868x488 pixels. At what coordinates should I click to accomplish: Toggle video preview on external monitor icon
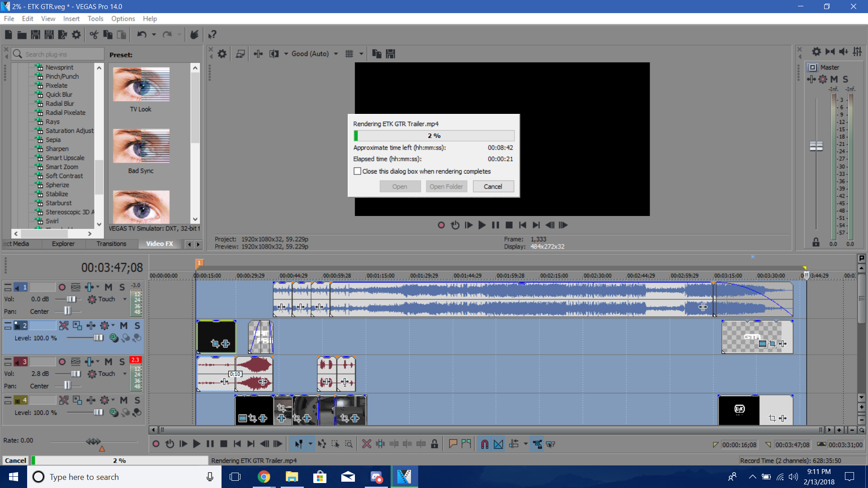[240, 54]
